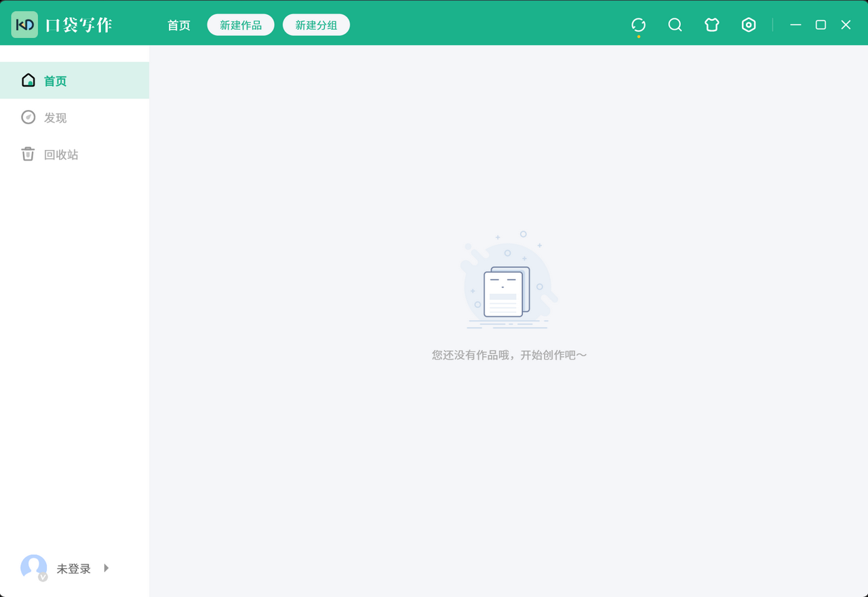
Task: Click the sync icon in the title bar
Action: coord(638,24)
